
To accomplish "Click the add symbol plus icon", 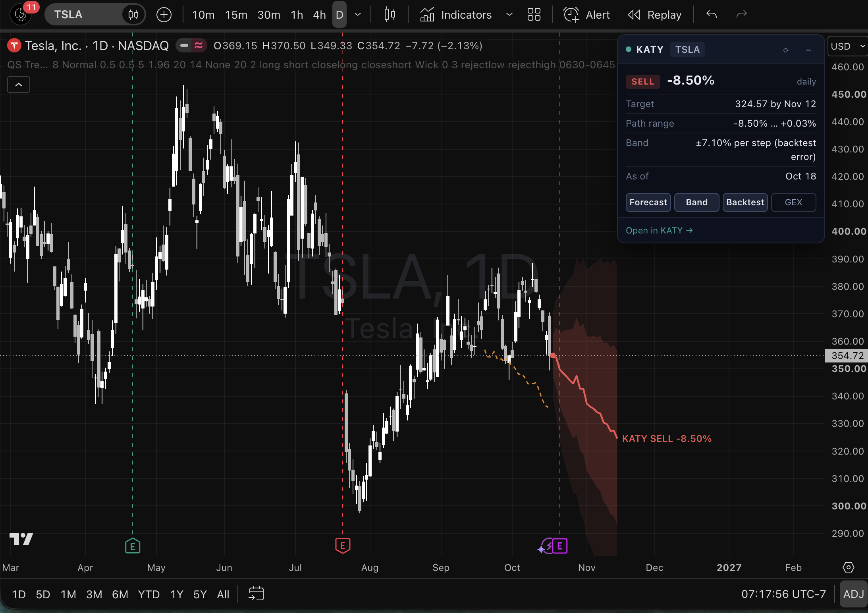I will click(x=164, y=15).
